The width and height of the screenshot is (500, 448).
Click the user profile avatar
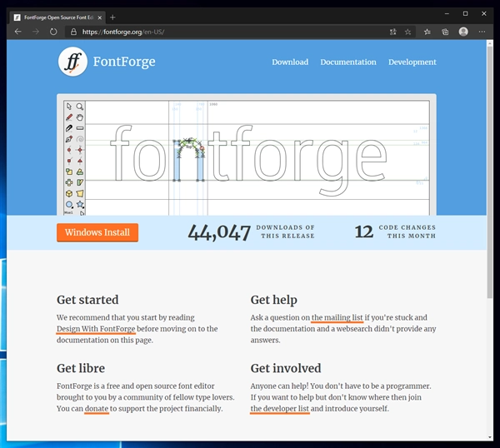(463, 32)
